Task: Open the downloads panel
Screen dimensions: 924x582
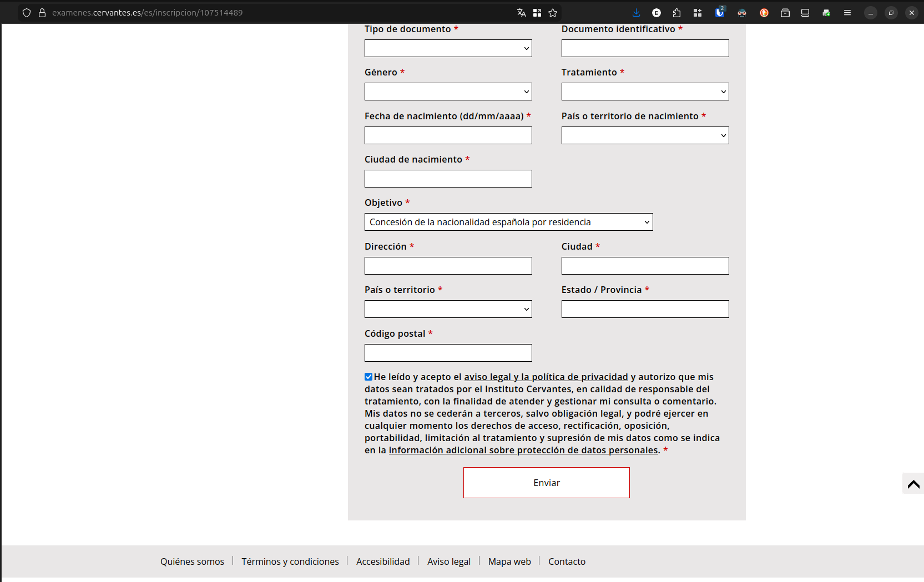Action: coord(636,13)
